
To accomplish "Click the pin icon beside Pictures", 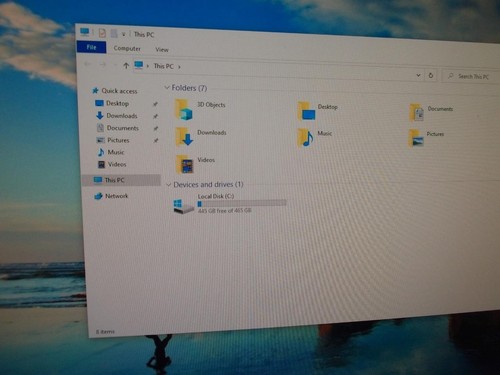I will pyautogui.click(x=156, y=141).
